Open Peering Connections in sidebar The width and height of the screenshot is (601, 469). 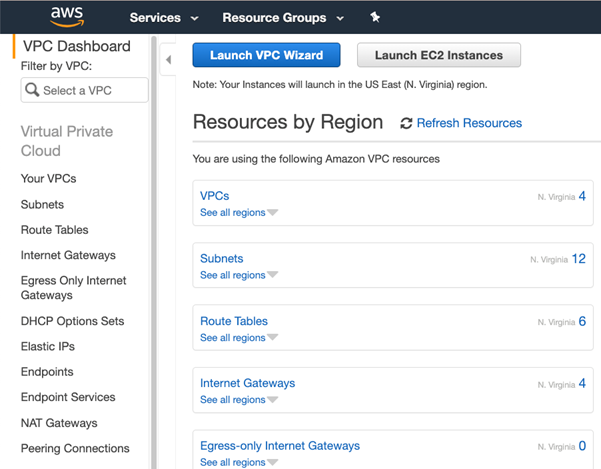point(75,448)
